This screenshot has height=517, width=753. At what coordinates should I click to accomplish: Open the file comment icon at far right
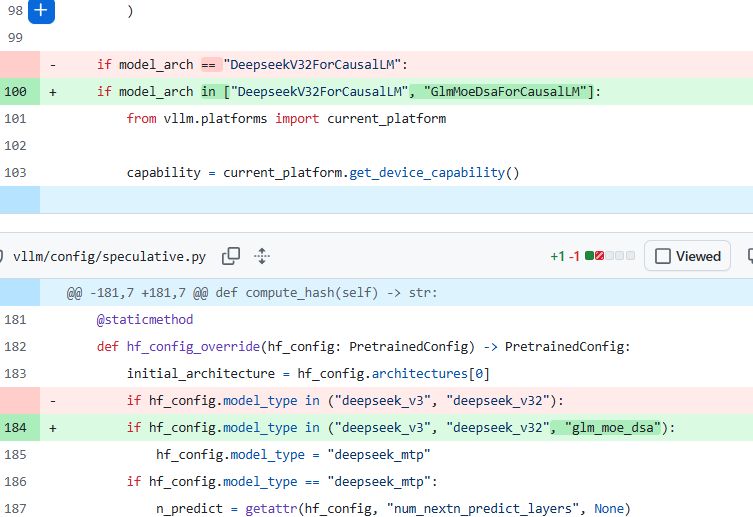[750, 256]
